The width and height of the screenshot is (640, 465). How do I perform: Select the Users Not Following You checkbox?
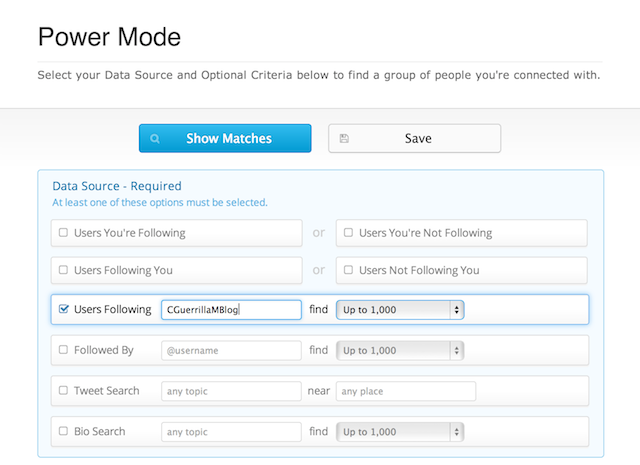tap(348, 270)
